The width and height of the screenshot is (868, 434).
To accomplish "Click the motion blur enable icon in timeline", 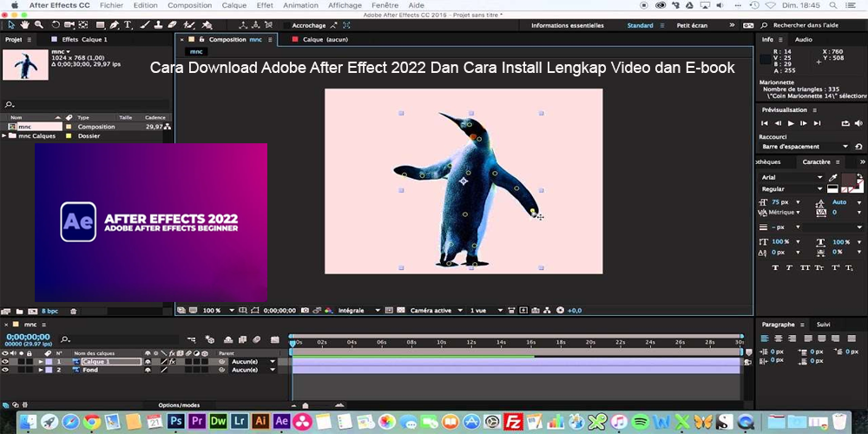I will pyautogui.click(x=256, y=339).
